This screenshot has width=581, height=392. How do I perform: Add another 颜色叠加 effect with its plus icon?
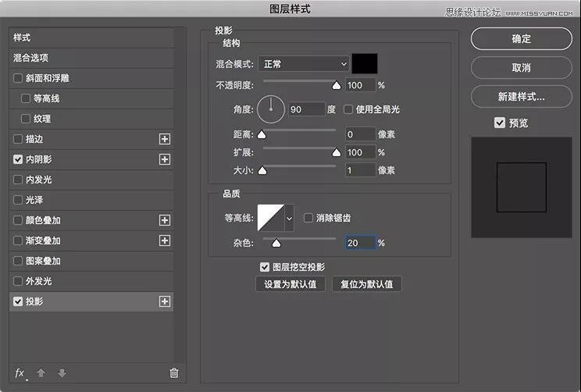point(165,220)
